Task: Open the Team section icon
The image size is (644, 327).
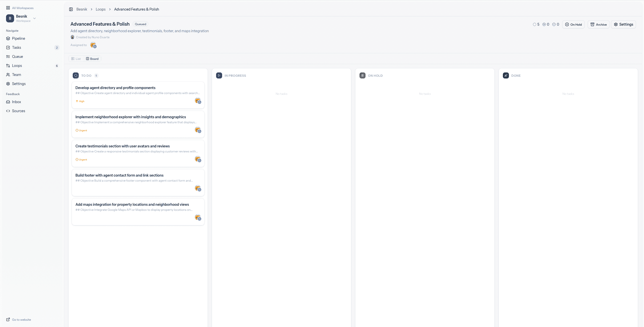Action: [x=8, y=74]
